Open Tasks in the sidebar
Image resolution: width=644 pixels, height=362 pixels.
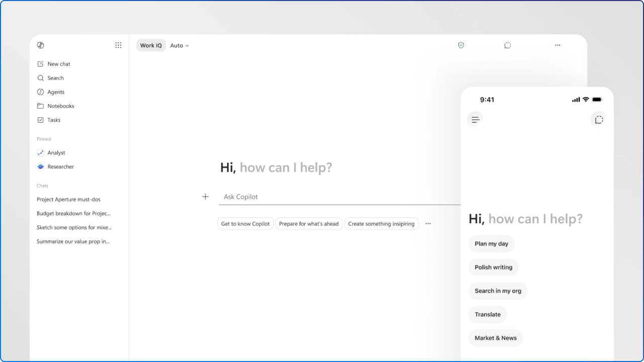pos(49,120)
